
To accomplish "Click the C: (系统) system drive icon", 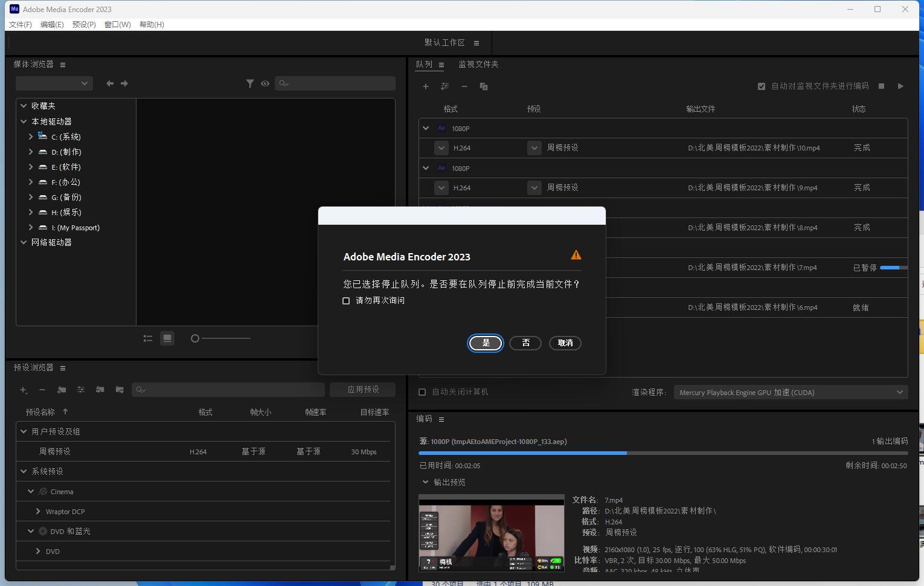I will point(42,136).
